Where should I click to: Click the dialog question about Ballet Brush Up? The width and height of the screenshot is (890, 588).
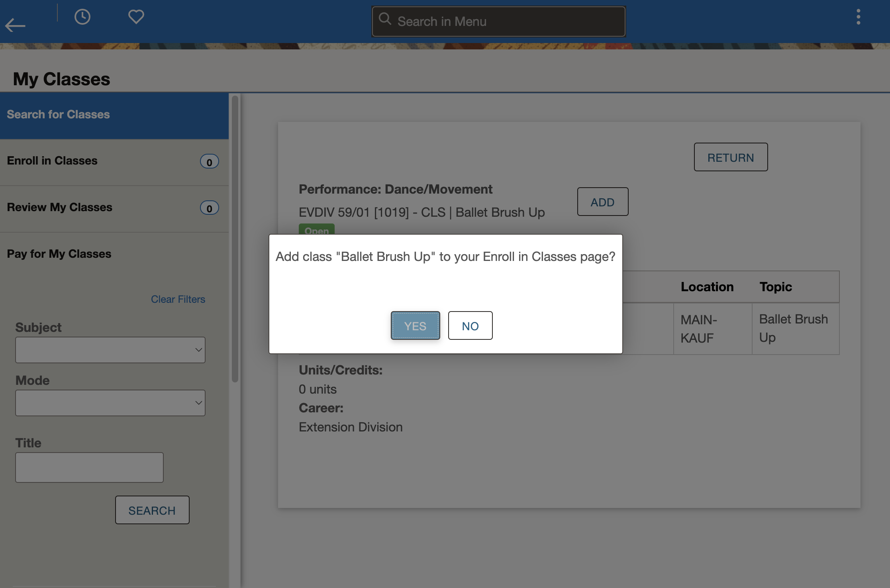[x=445, y=257]
